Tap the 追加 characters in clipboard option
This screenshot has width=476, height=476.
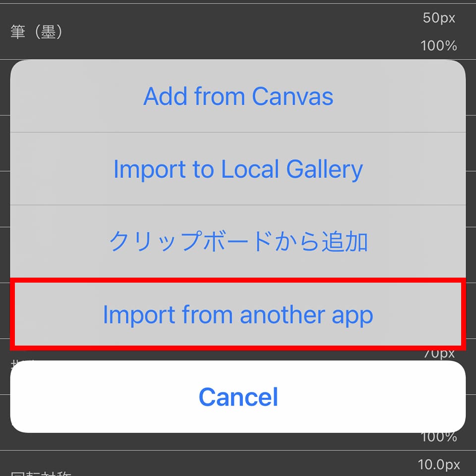click(345, 241)
